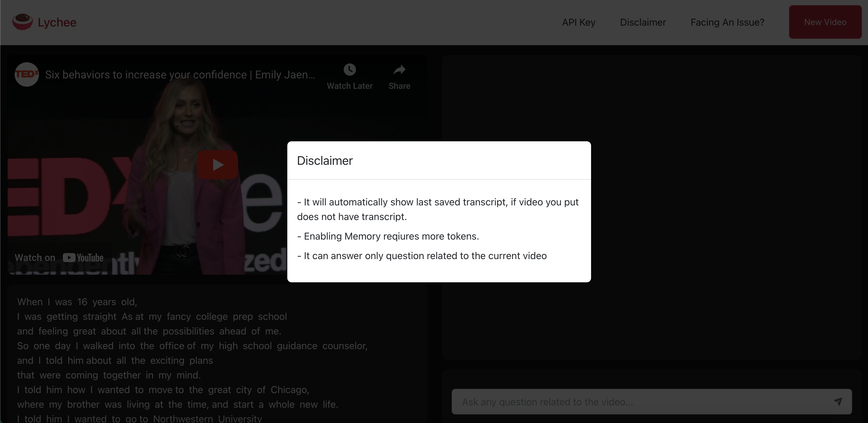Click the Share arrow icon

pyautogui.click(x=399, y=70)
